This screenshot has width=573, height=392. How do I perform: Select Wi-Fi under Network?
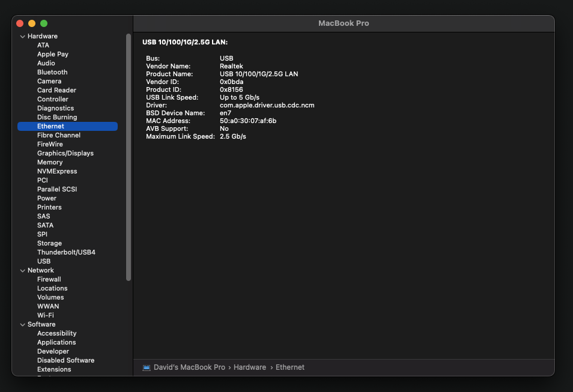tap(45, 315)
